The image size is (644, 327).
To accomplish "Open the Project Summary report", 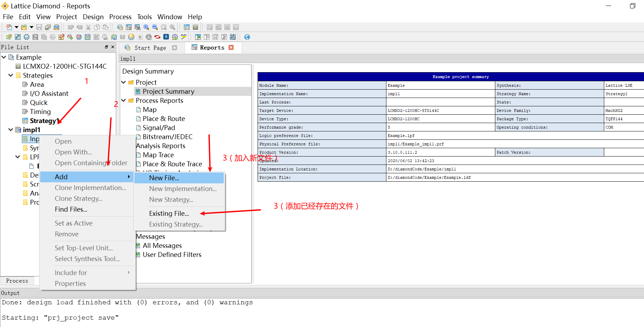I will coord(168,91).
